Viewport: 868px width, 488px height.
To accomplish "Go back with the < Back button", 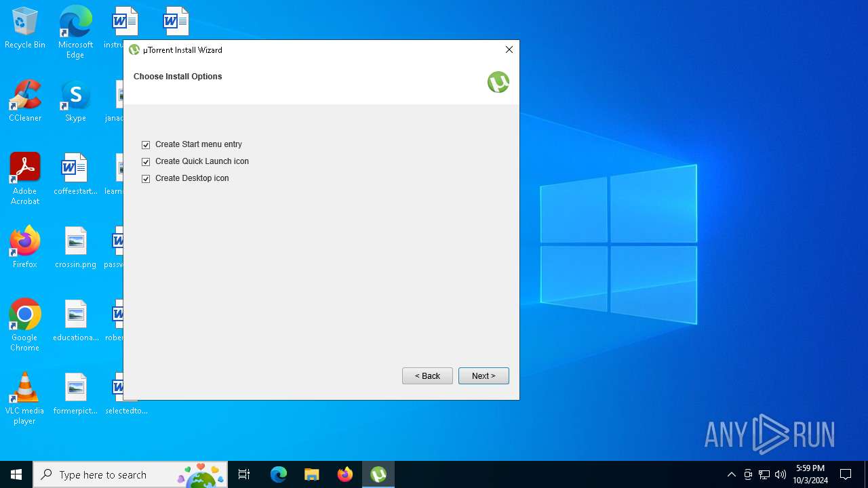I will click(427, 375).
